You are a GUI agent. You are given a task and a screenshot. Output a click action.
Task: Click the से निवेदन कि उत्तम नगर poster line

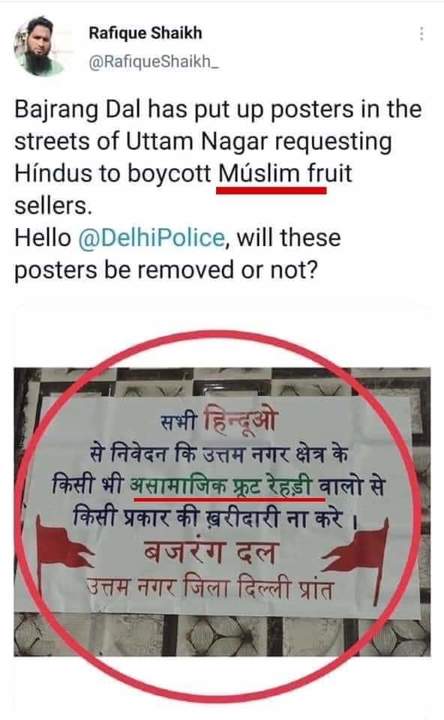click(x=218, y=454)
